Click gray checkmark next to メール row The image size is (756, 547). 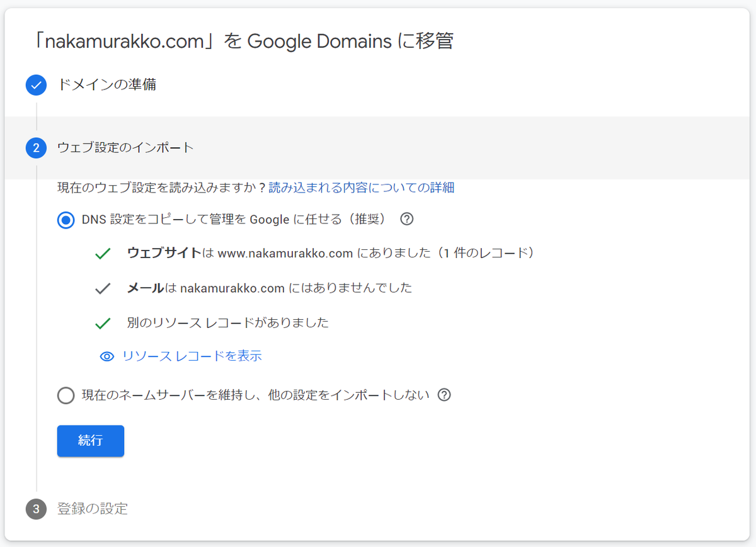[x=103, y=289]
